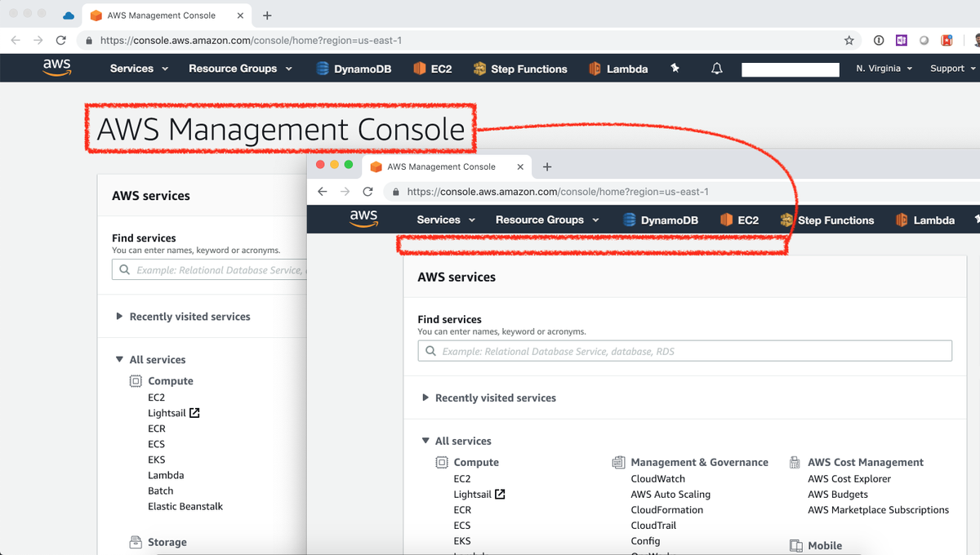The height and width of the screenshot is (555, 980).
Task: Open the N. Virginia region dropdown
Action: tap(884, 69)
